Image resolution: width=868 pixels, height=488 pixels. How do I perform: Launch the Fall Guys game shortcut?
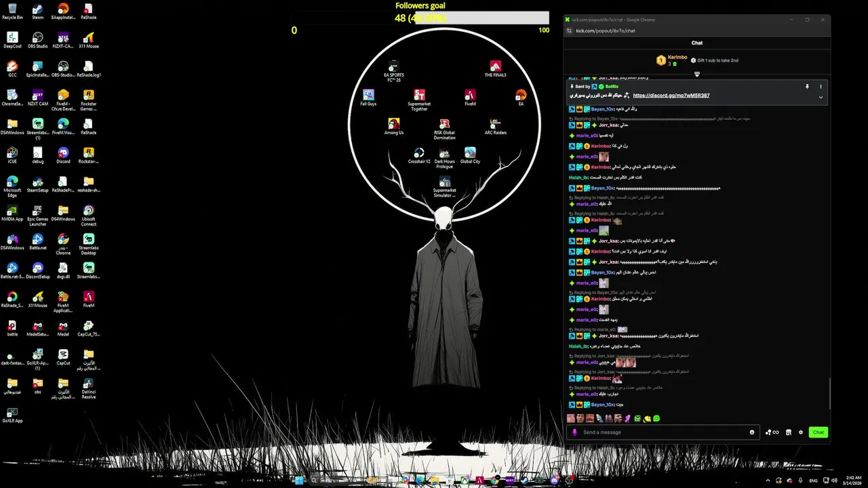pos(368,98)
